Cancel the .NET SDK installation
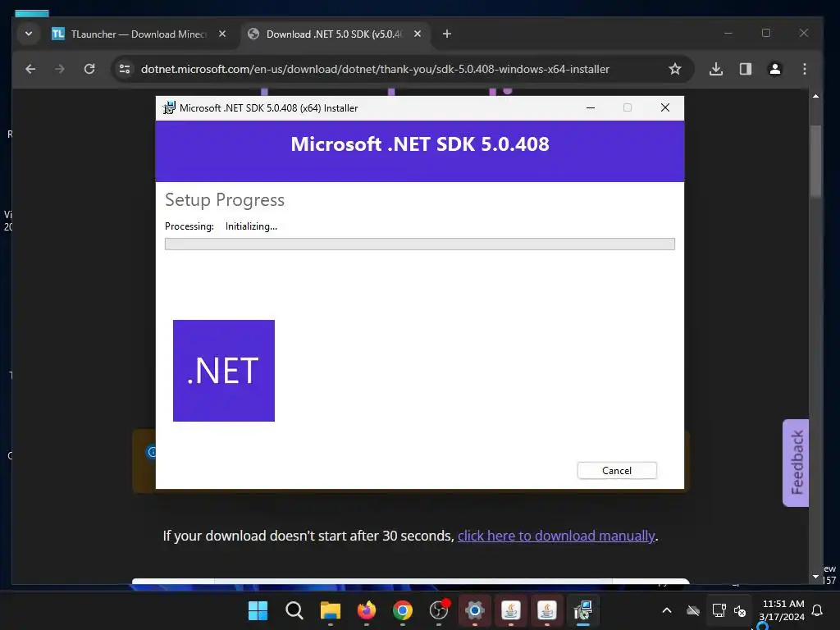Image resolution: width=840 pixels, height=630 pixels. (x=617, y=470)
